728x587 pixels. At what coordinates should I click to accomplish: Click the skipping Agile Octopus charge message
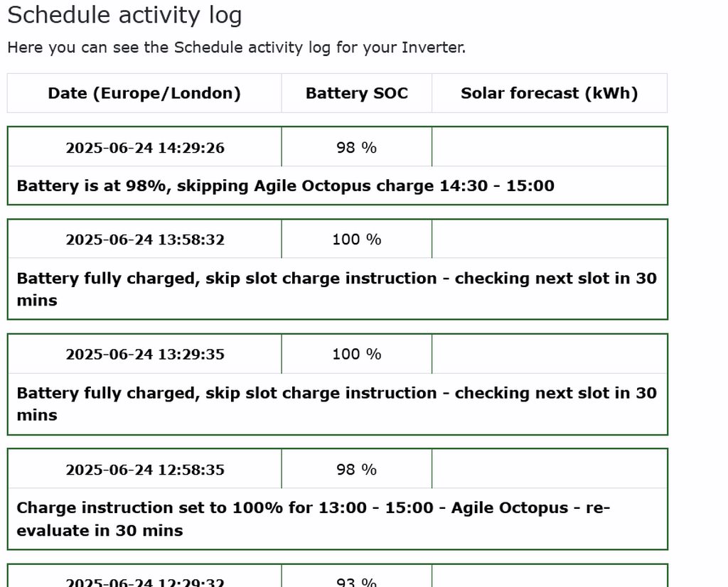tap(285, 186)
